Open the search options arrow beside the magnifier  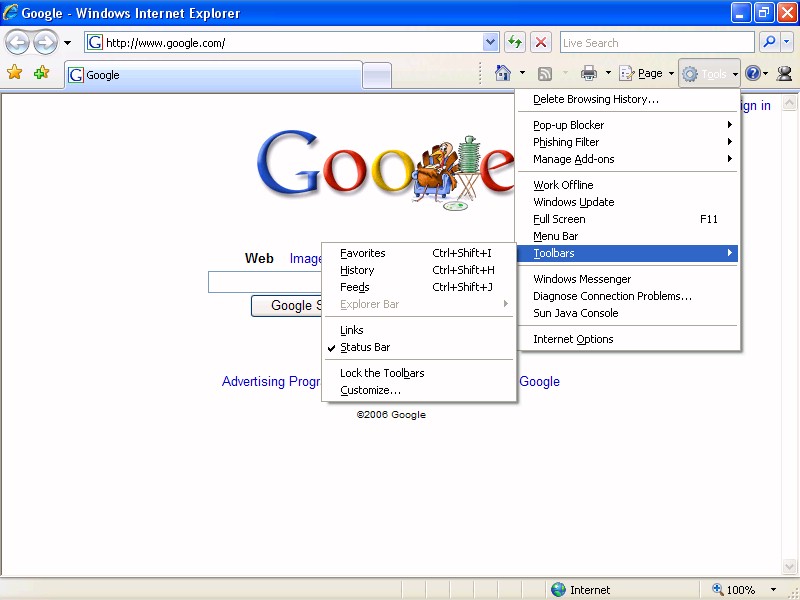tap(787, 42)
